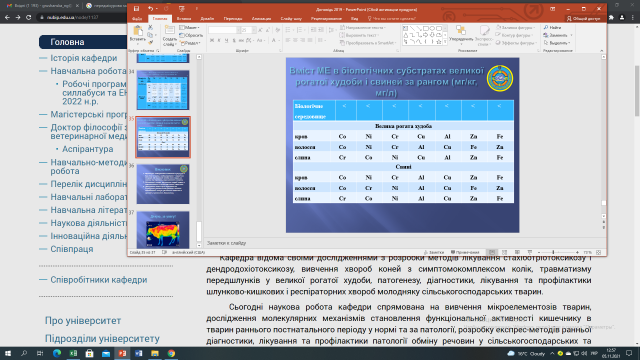Open the Animations ribbon tab
640x360 pixels.
pyautogui.click(x=261, y=19)
